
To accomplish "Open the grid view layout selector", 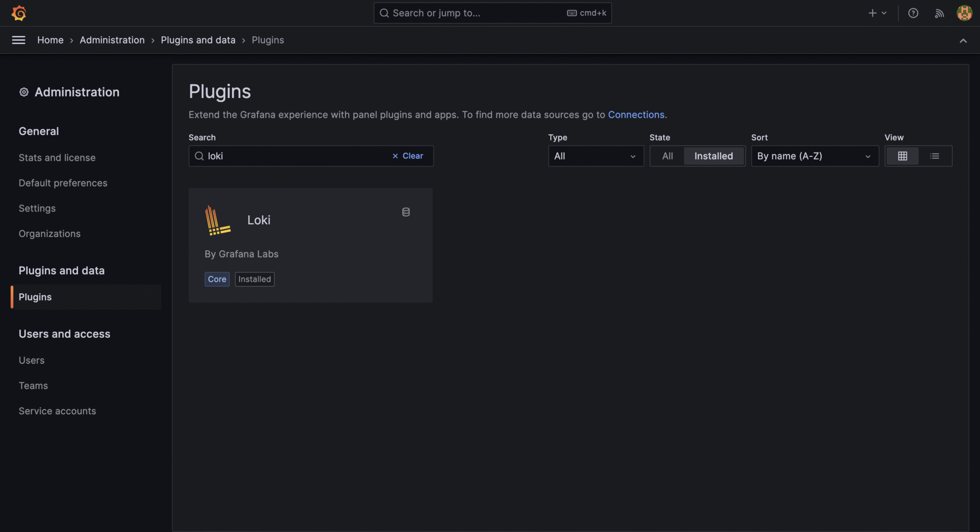I will click(x=903, y=156).
